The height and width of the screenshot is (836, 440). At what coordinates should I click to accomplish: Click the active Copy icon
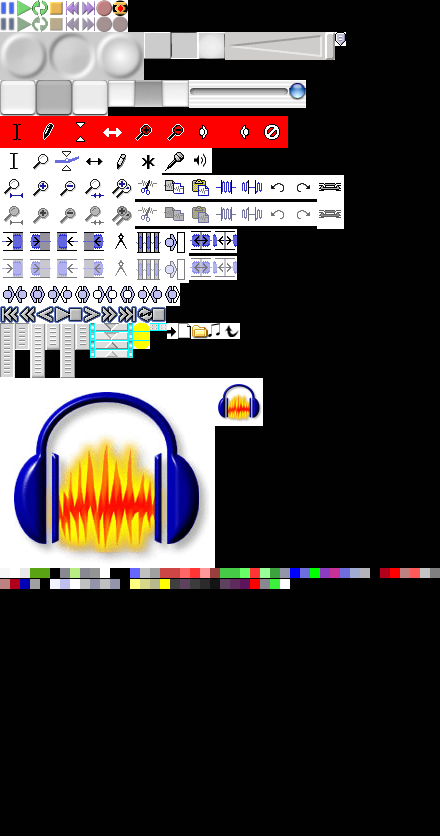pos(174,187)
